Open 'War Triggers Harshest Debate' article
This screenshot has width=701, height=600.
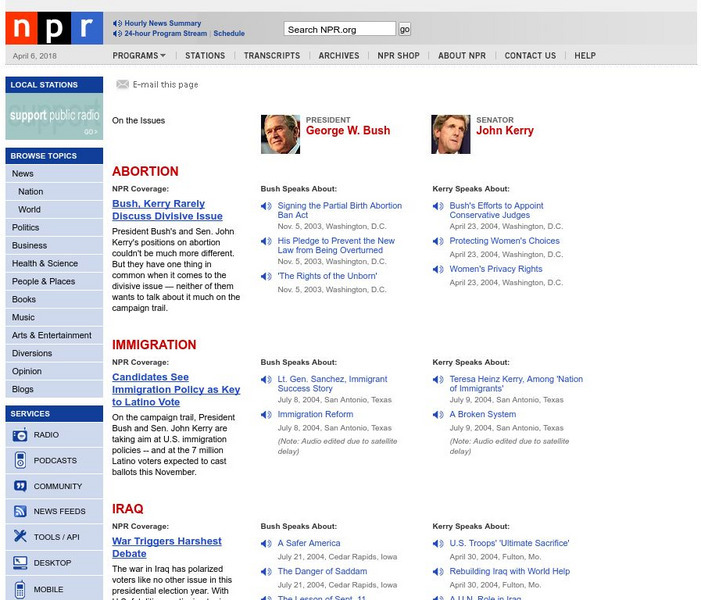[167, 548]
